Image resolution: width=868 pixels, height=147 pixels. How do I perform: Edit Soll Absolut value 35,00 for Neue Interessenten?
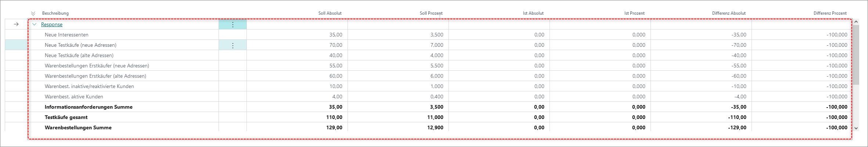click(297, 35)
